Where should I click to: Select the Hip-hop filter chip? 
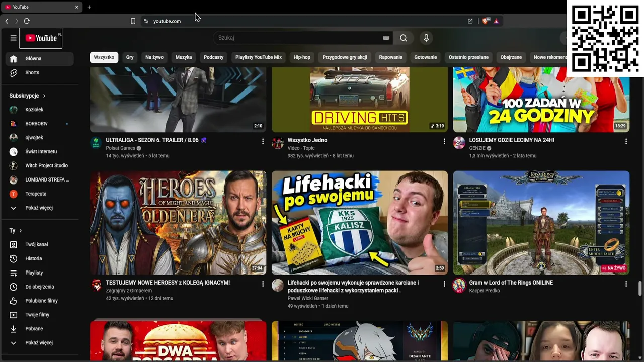click(302, 57)
